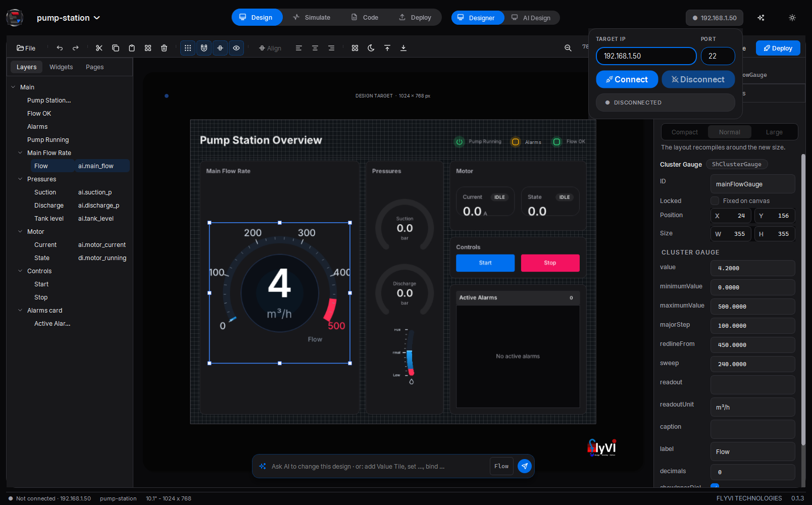Click the maximumValue input field
This screenshot has width=812, height=505.
pyautogui.click(x=753, y=307)
